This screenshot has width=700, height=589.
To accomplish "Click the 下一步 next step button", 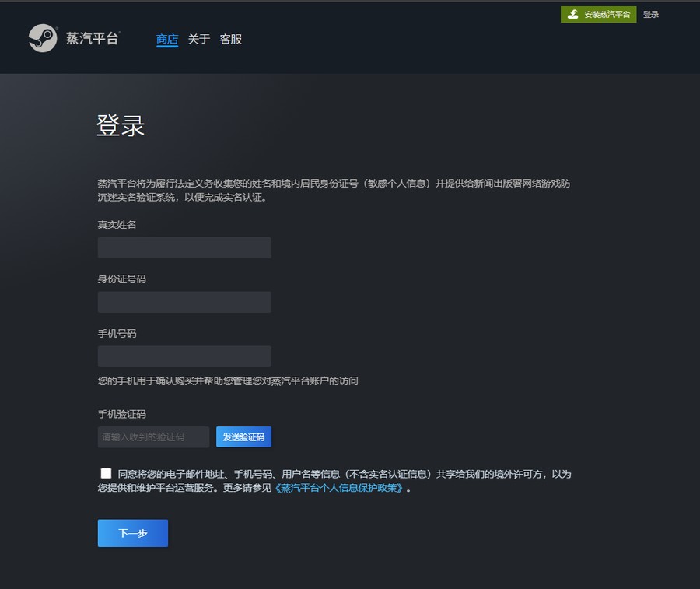I will 133,533.
